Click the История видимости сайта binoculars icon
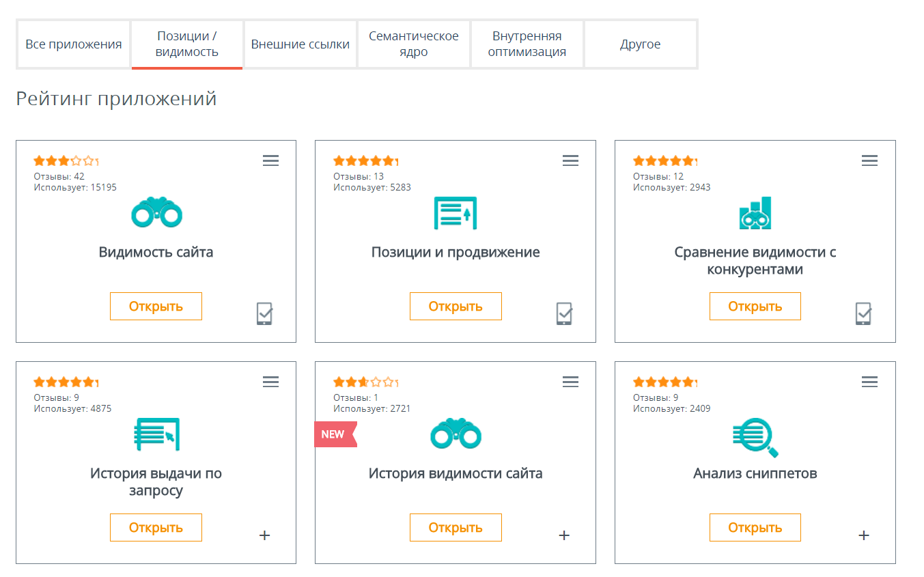This screenshot has height=577, width=924. (456, 434)
